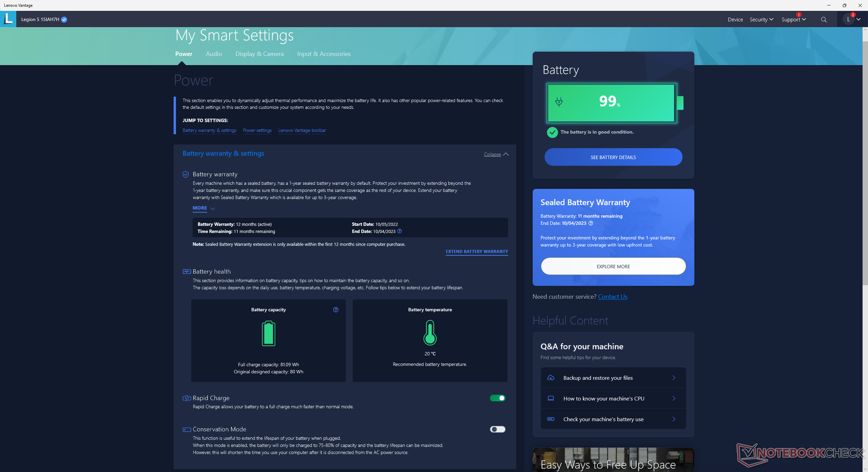
Task: Click the green good-condition checkmark icon
Action: coord(552,132)
